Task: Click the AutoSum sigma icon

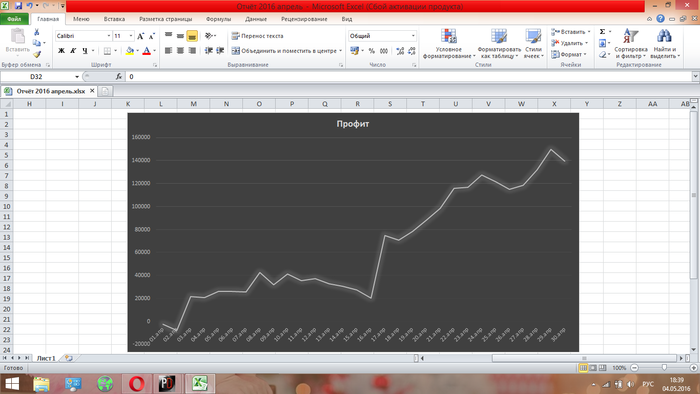Action: point(602,32)
